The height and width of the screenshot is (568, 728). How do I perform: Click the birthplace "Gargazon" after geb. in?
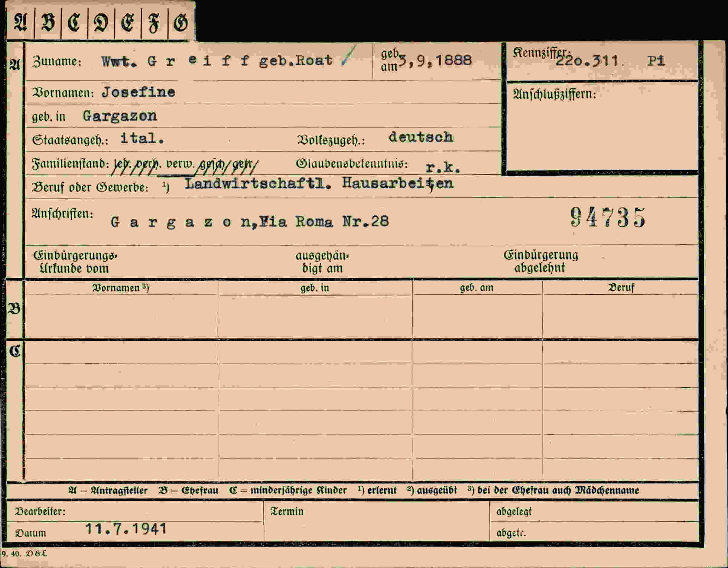pyautogui.click(x=120, y=116)
